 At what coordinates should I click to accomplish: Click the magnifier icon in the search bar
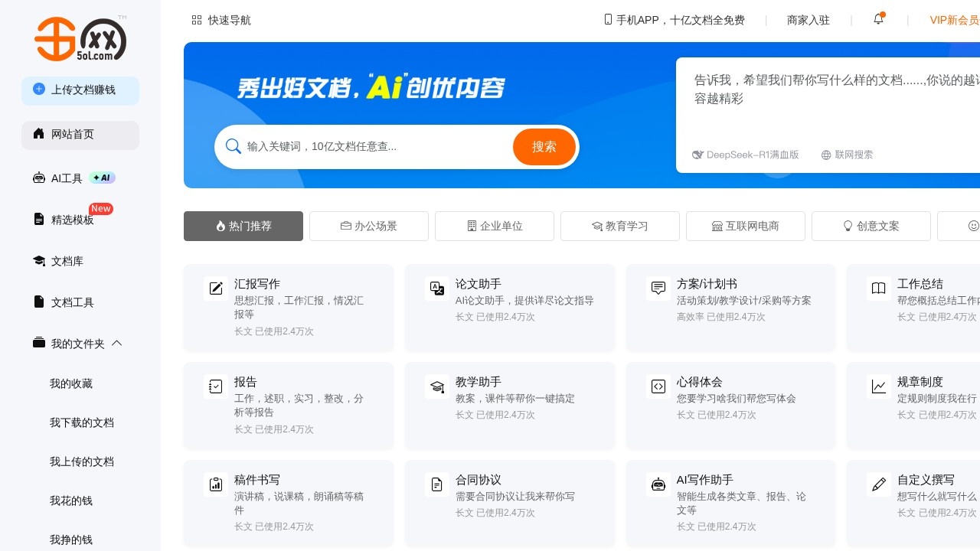(x=234, y=146)
